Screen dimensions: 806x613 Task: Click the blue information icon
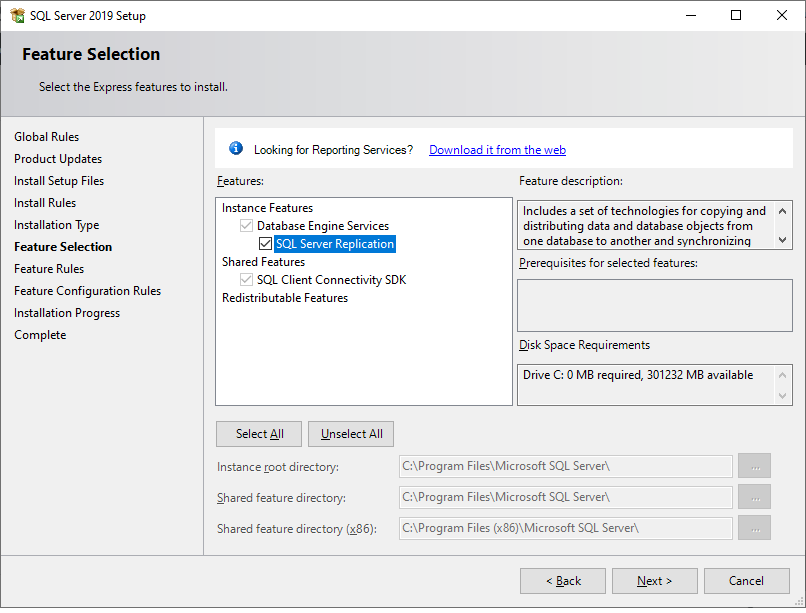pos(236,148)
